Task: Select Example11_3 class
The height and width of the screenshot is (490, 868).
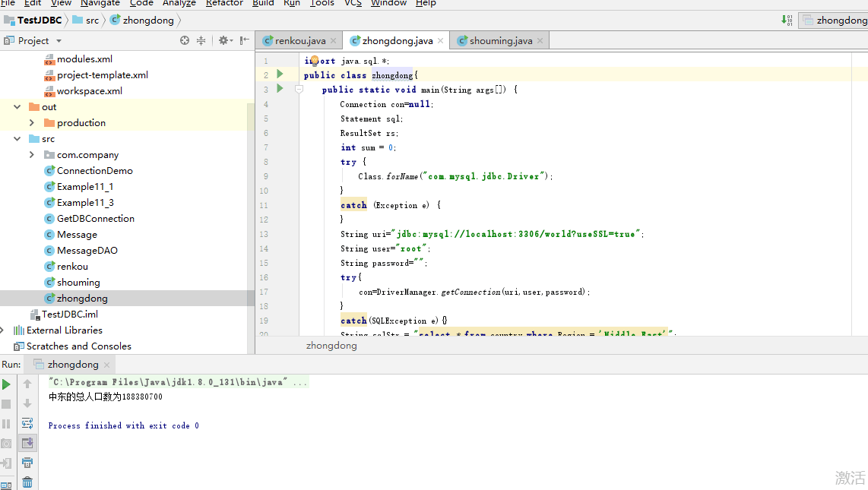Action: [x=78, y=203]
